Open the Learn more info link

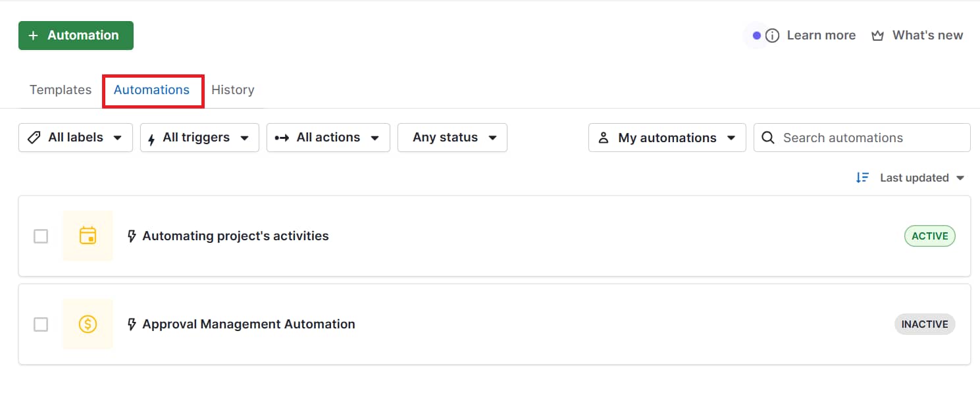tap(812, 36)
